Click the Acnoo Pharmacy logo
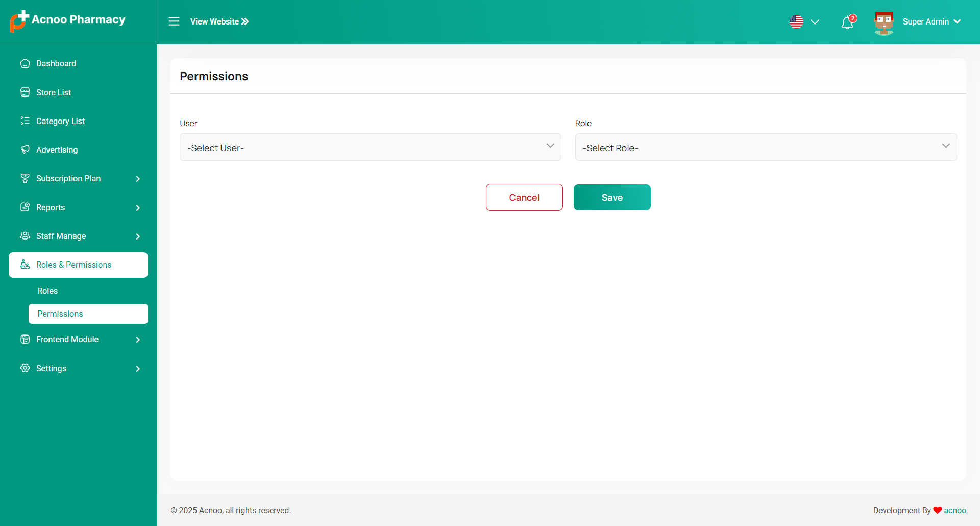This screenshot has width=980, height=526. coord(68,21)
